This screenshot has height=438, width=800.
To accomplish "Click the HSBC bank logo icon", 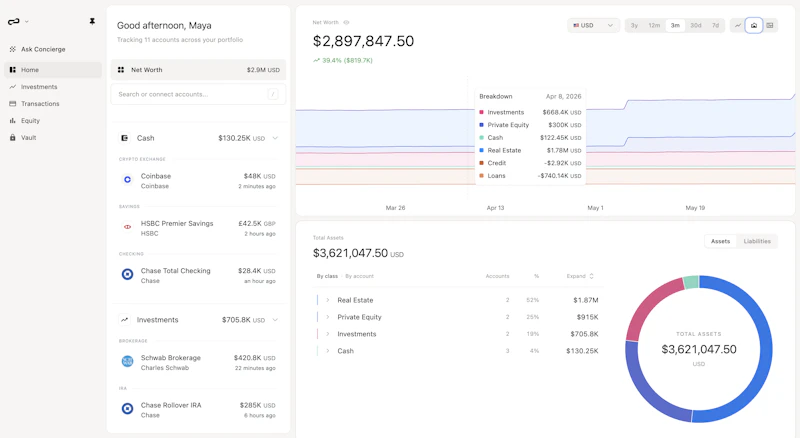I will (x=127, y=227).
